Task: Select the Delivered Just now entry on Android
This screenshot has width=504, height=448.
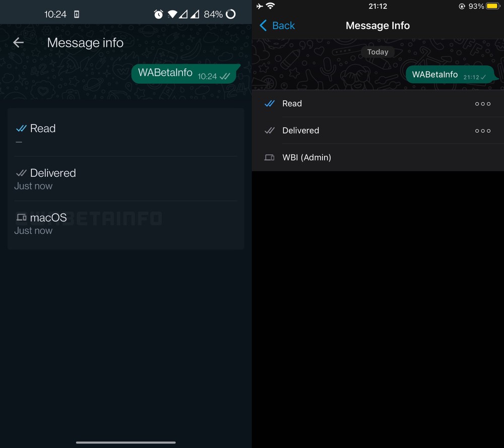Action: pos(125,179)
